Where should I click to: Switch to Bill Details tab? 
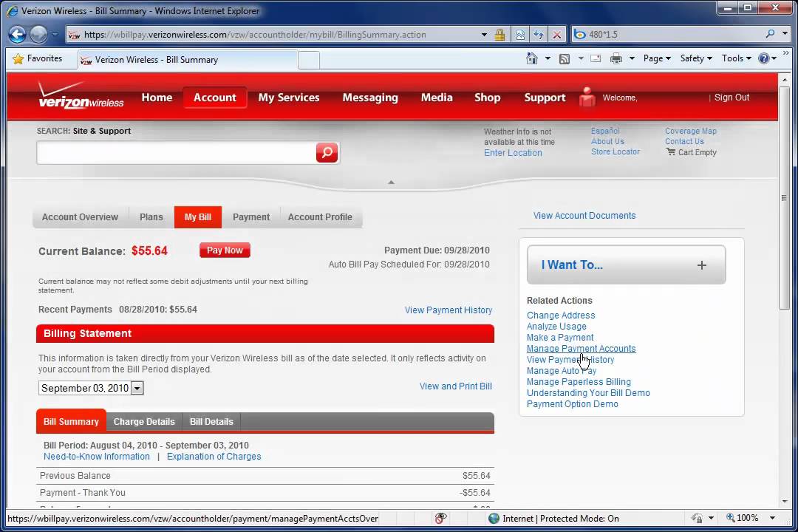(211, 421)
